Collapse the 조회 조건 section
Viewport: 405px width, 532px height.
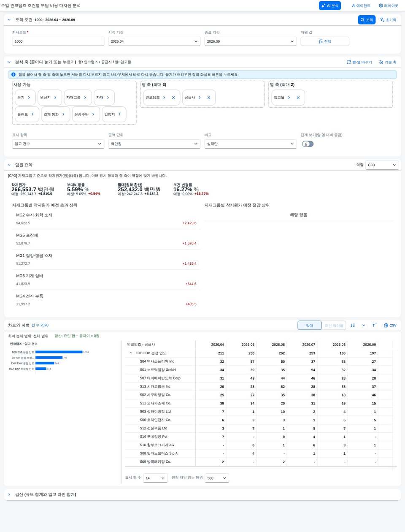9,20
